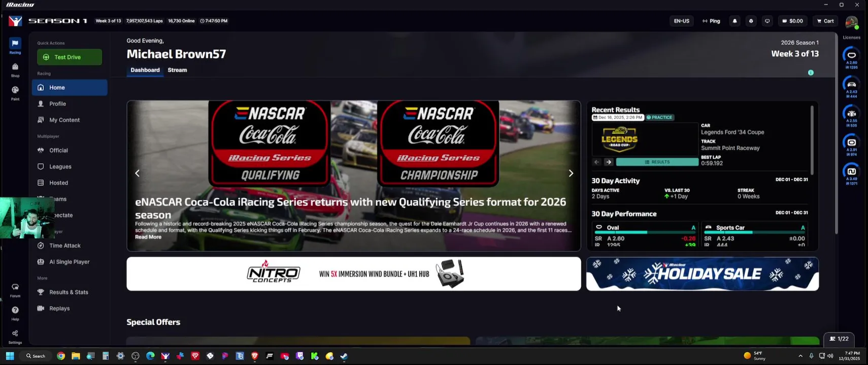Open the RESULTS button under Legends Road Cup
This screenshot has height=365, width=868.
[x=657, y=162]
